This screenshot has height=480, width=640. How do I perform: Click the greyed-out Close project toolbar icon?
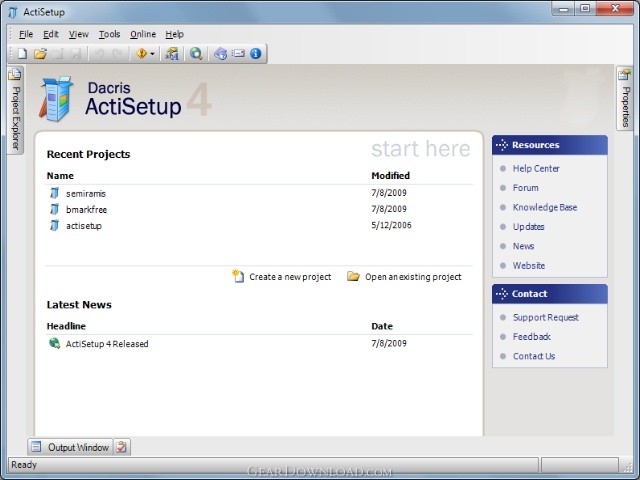point(58,54)
